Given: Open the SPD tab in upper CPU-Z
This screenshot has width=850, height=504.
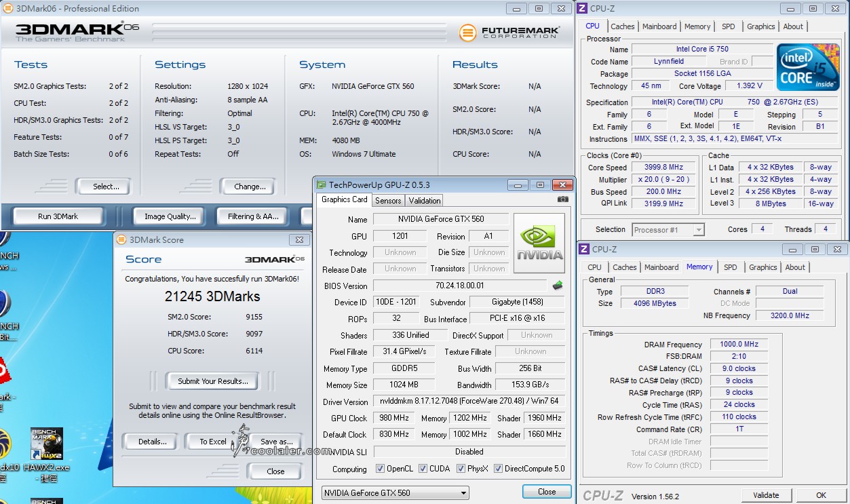Looking at the screenshot, I should coord(728,26).
